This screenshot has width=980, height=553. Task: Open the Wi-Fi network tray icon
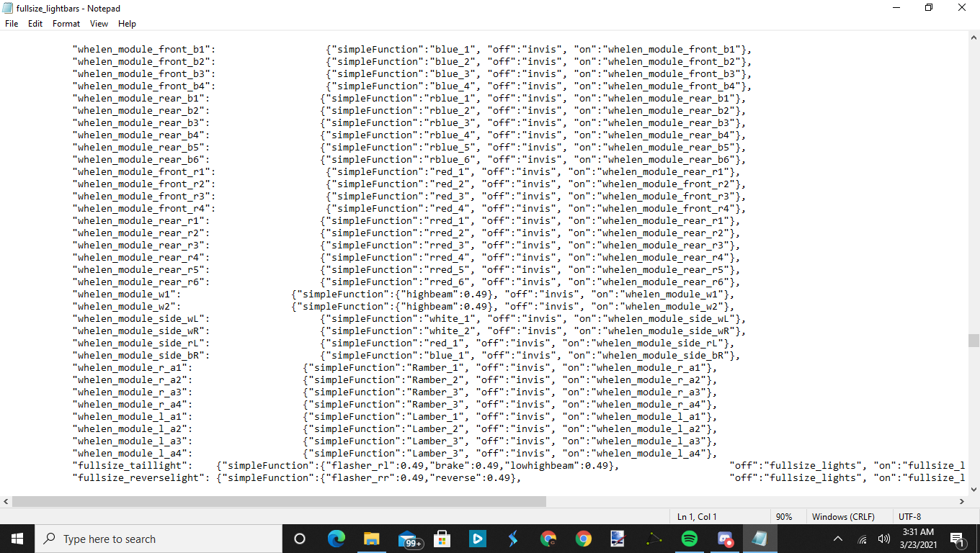[x=862, y=539]
